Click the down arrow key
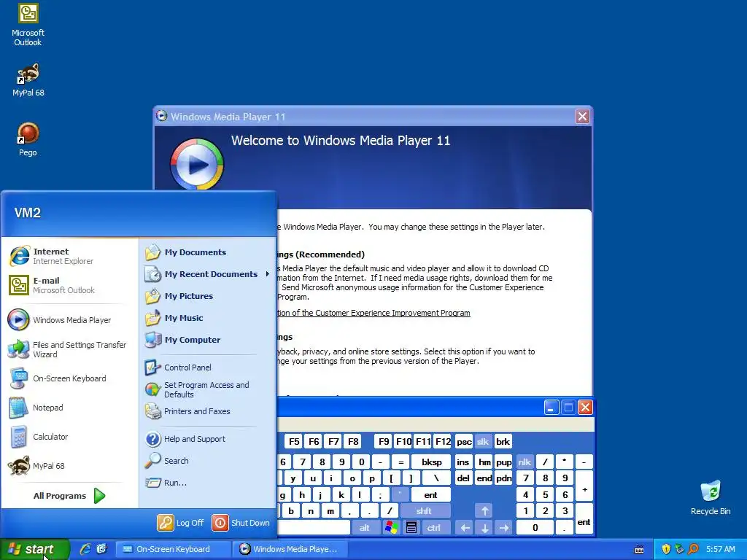 [484, 528]
